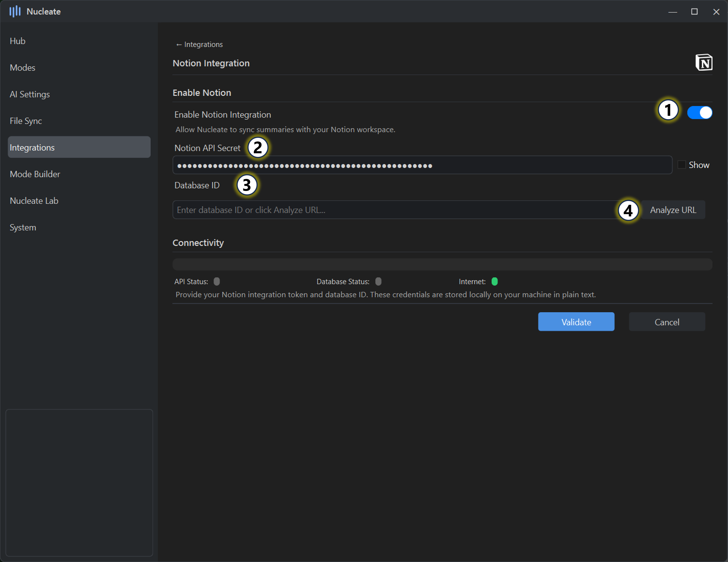Click the Database Status indicator dot
Viewport: 728px width, 562px height.
378,282
